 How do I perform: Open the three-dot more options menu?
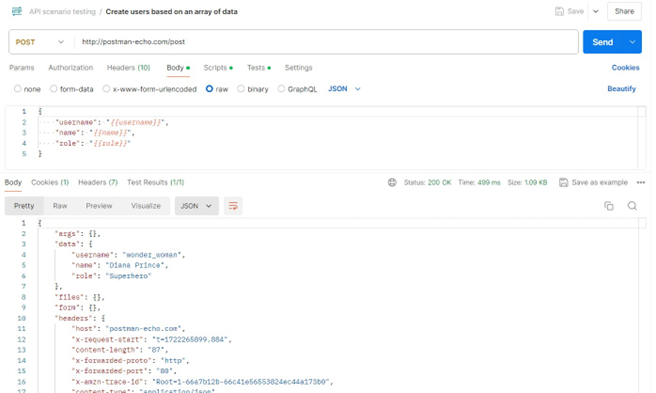[641, 182]
